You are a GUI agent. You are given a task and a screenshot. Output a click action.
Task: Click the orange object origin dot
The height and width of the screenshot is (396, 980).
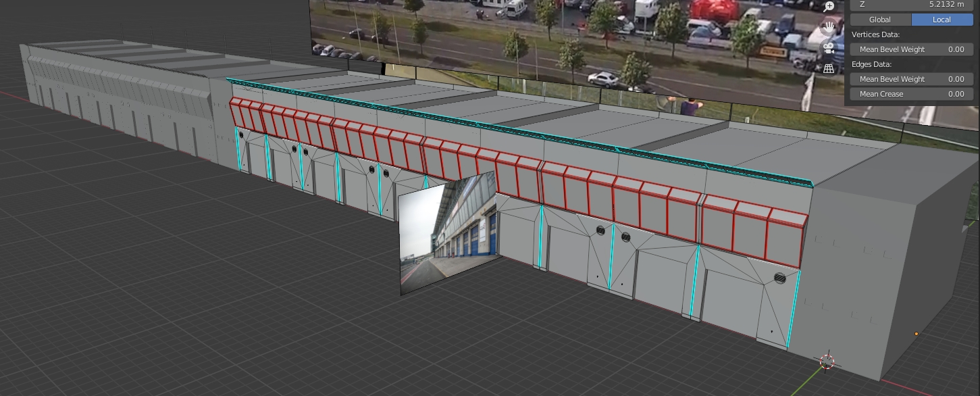917,334
